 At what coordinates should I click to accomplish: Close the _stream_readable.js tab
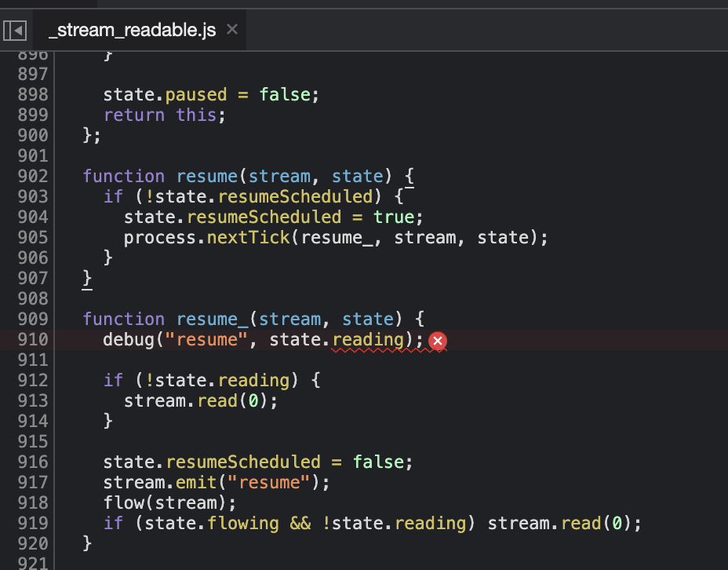click(x=232, y=29)
